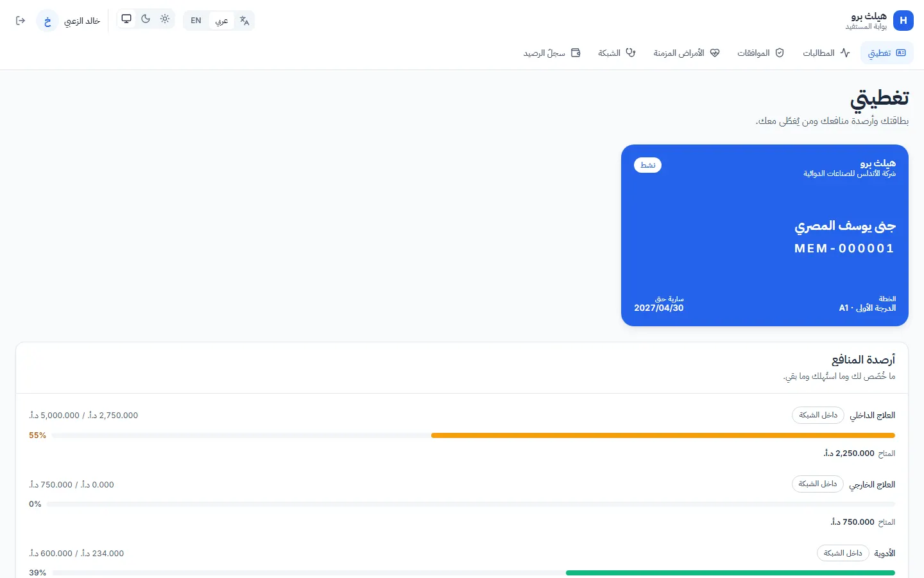Click the نشط status badge on the card
Viewport: 924px width, 578px height.
click(648, 165)
